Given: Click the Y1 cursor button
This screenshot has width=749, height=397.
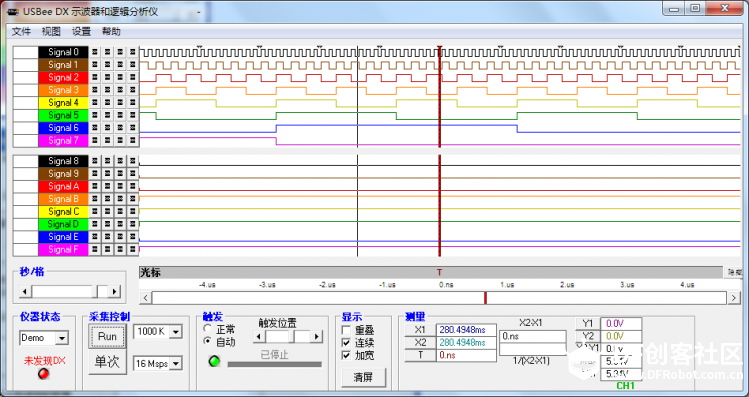Looking at the screenshot, I should click(x=588, y=323).
